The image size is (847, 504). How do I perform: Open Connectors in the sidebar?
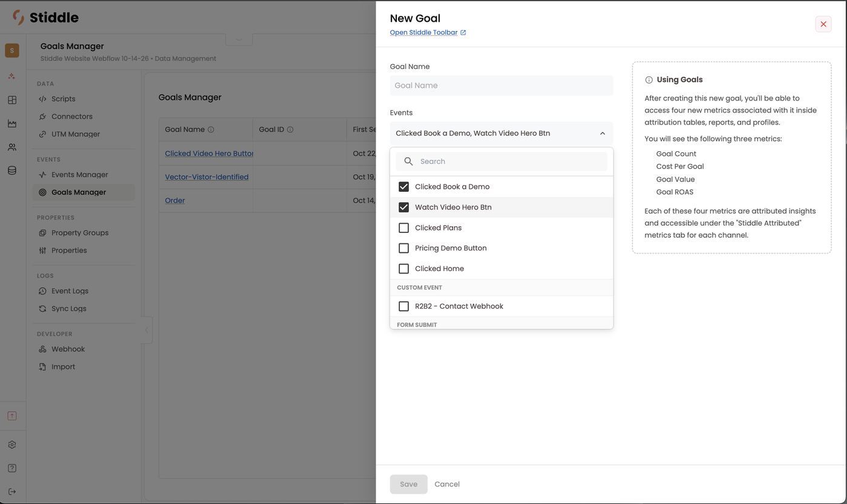[83, 116]
